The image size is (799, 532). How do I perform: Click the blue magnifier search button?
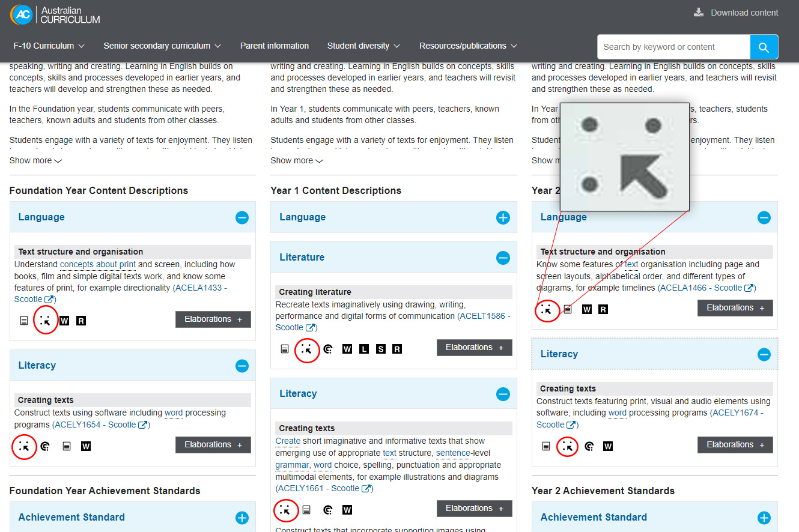764,47
